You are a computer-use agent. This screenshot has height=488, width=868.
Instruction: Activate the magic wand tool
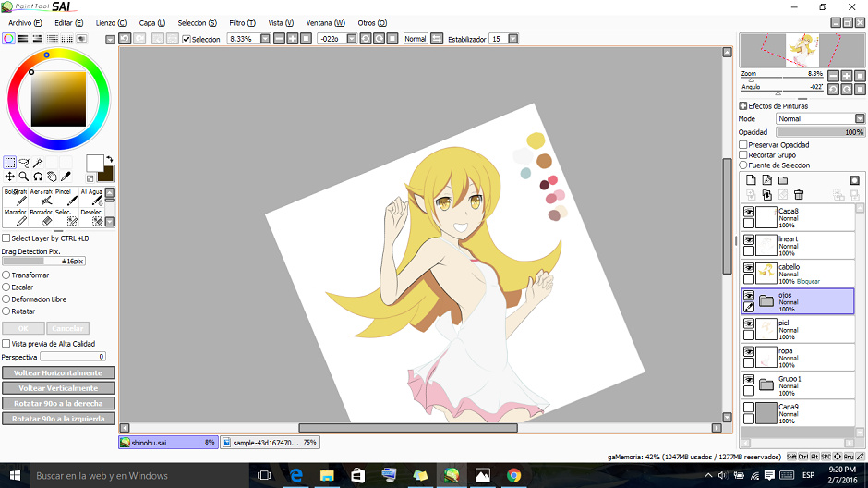pyautogui.click(x=38, y=162)
